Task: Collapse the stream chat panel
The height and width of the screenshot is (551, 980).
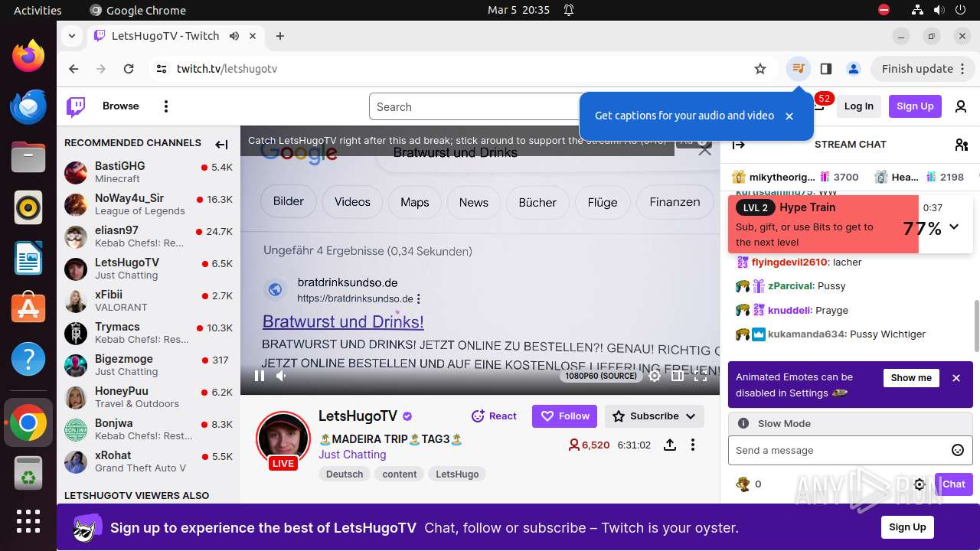Action: pos(739,144)
